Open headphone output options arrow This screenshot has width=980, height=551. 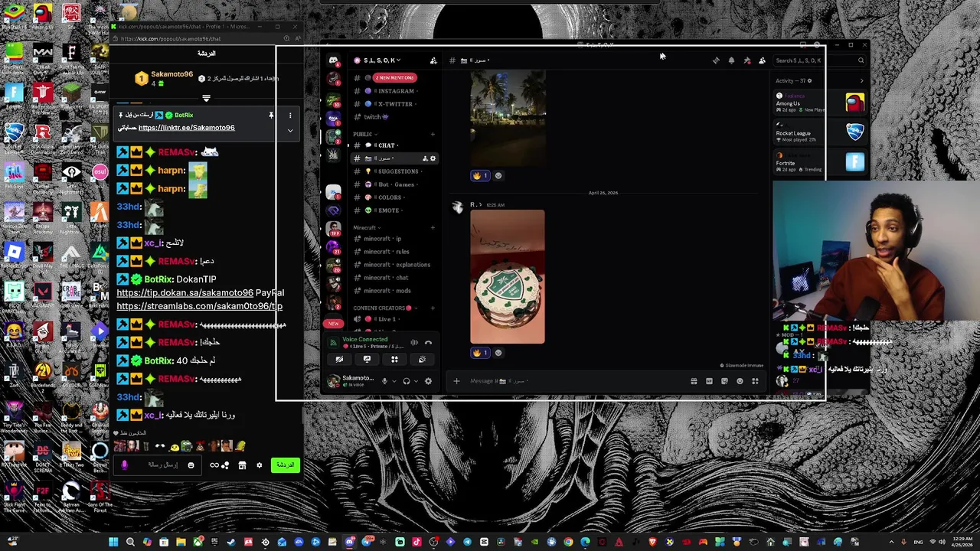[416, 381]
